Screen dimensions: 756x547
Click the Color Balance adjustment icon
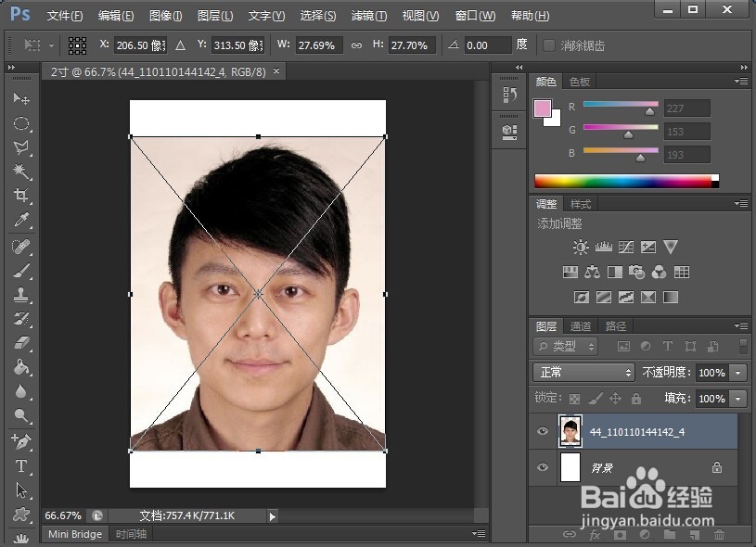click(x=592, y=273)
